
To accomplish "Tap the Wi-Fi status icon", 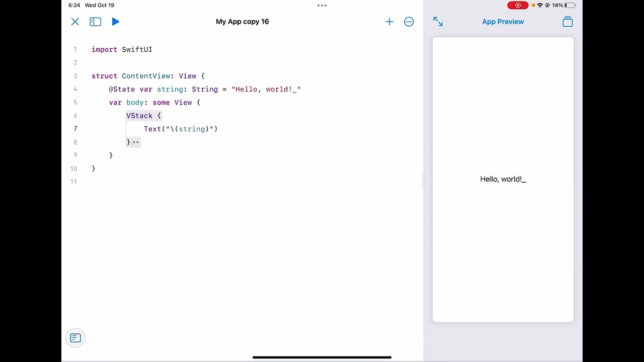I will pyautogui.click(x=540, y=5).
